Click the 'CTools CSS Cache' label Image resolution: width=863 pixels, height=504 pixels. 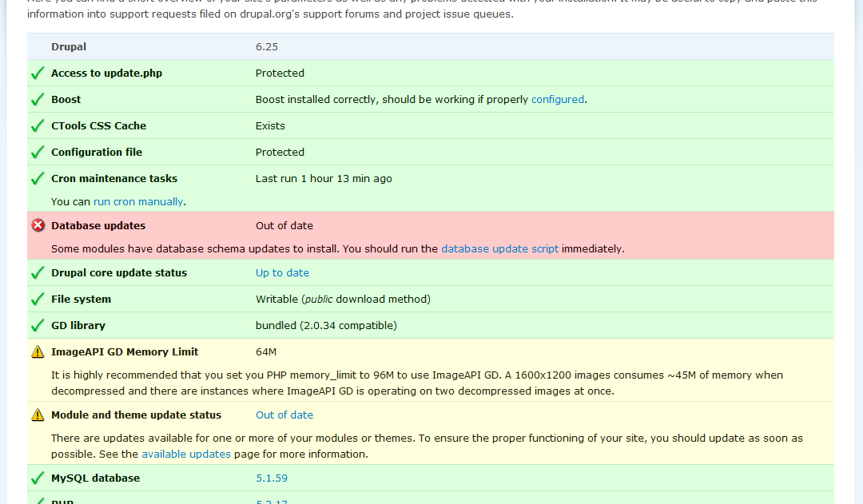(99, 126)
